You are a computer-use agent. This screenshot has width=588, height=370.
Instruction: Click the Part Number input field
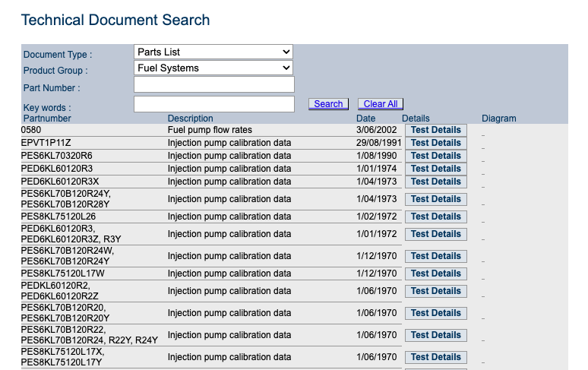point(213,85)
